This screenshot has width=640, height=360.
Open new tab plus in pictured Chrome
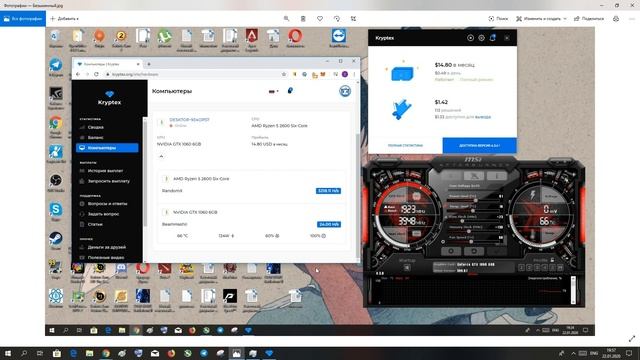(x=149, y=64)
